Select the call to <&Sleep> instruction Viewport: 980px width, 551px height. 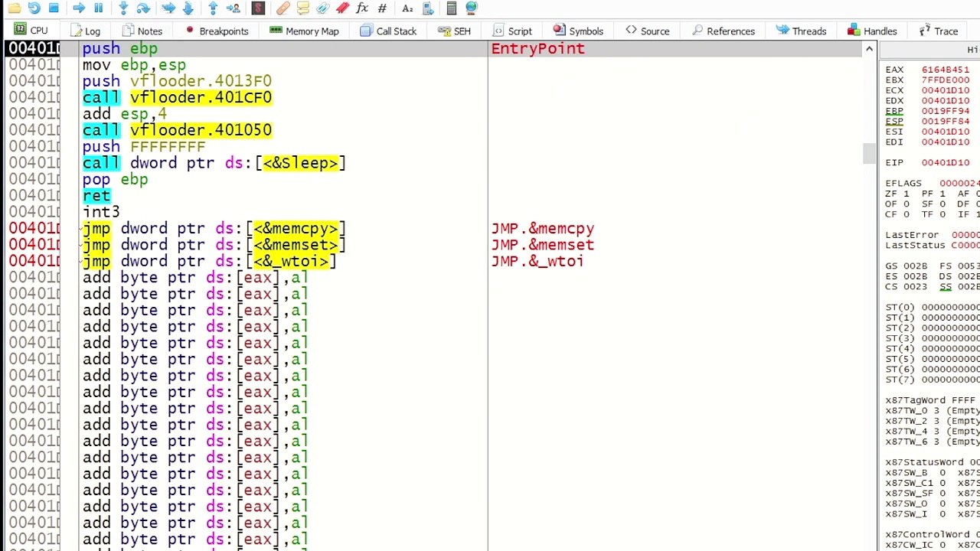pyautogui.click(x=214, y=163)
